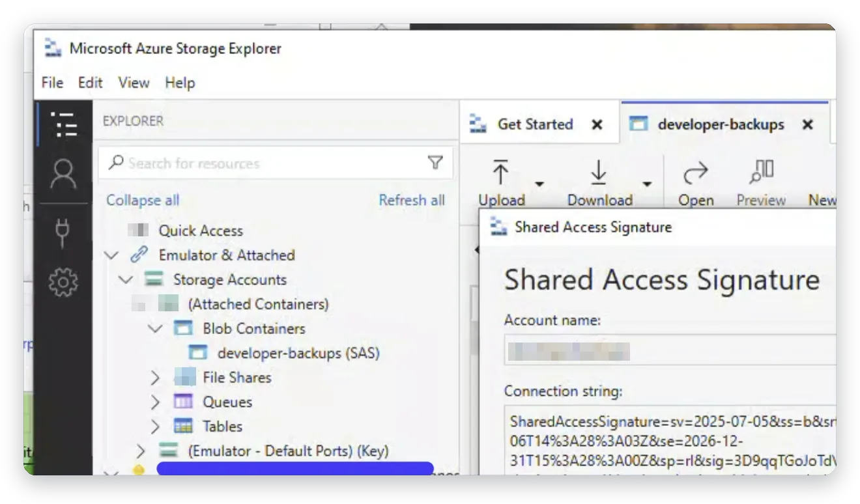Open the View menu
Image resolution: width=860 pixels, height=504 pixels.
click(134, 83)
